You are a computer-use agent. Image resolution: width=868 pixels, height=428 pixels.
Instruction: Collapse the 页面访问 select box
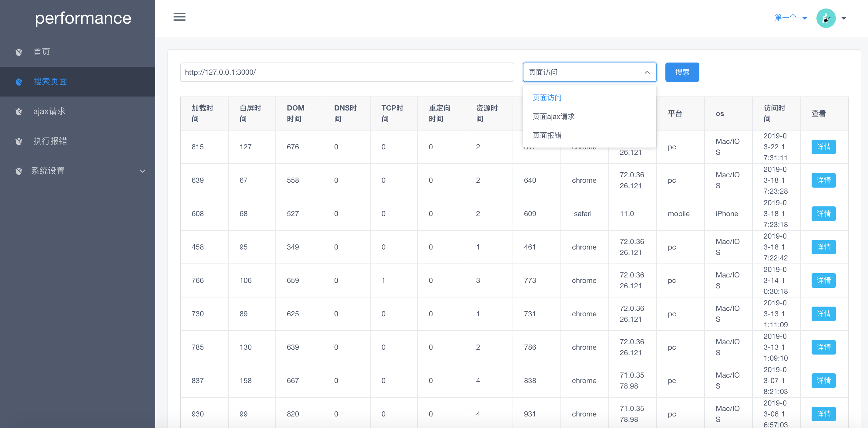pyautogui.click(x=590, y=72)
